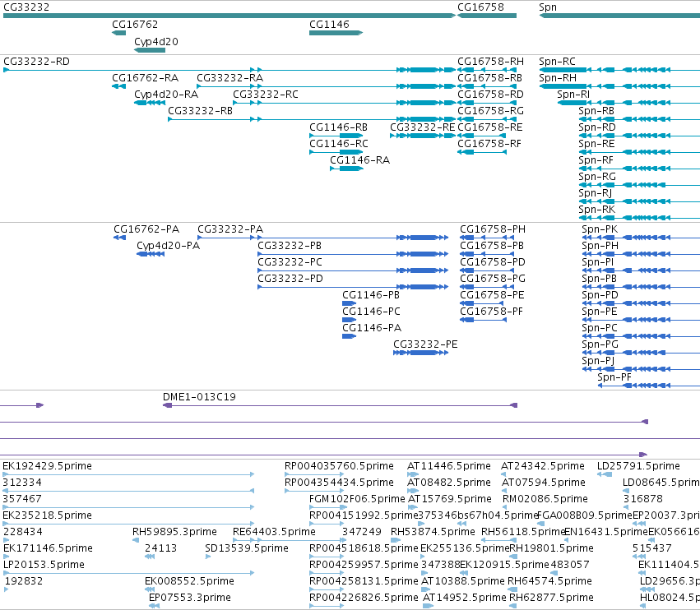
Task: Click the LD25791.5prime EST label
Action: pos(638,466)
